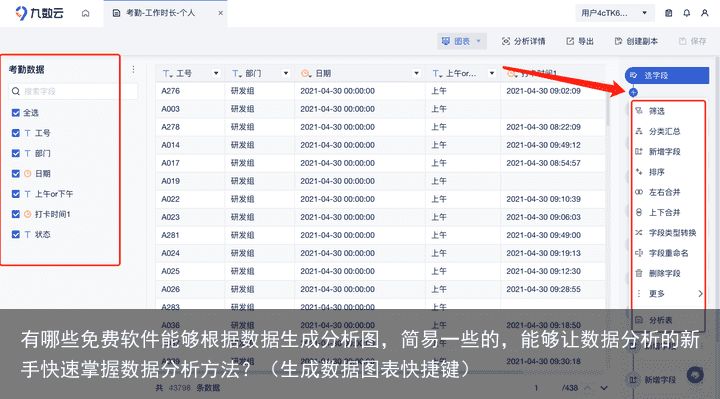720x399 pixels.
Task: Click the 导出 export button
Action: [x=580, y=41]
